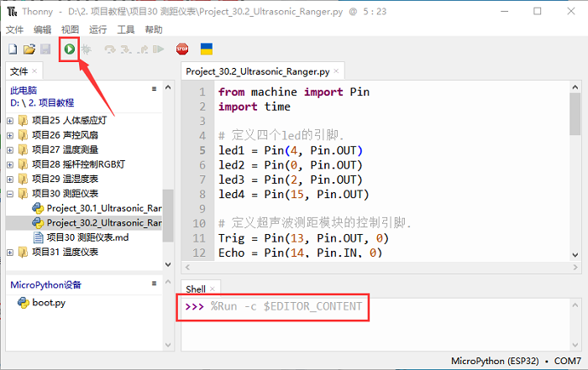Open the 工具 menu
The width and height of the screenshot is (588, 370).
tap(126, 29)
